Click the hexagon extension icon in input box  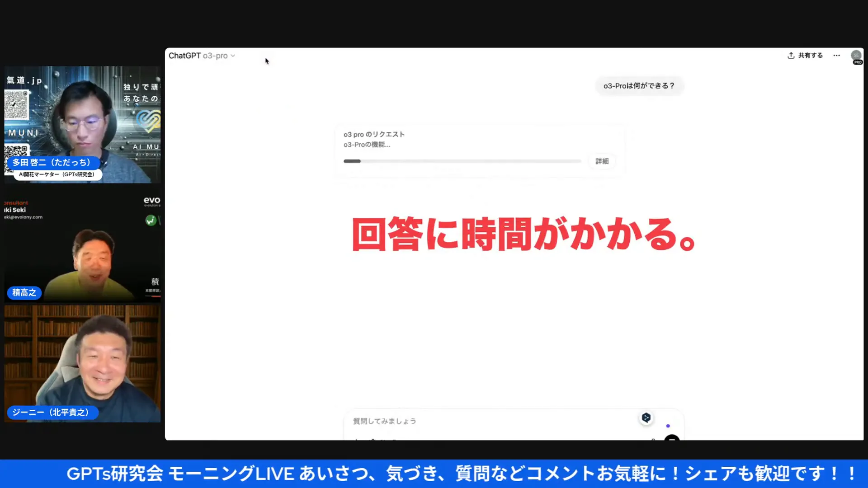pos(646,418)
